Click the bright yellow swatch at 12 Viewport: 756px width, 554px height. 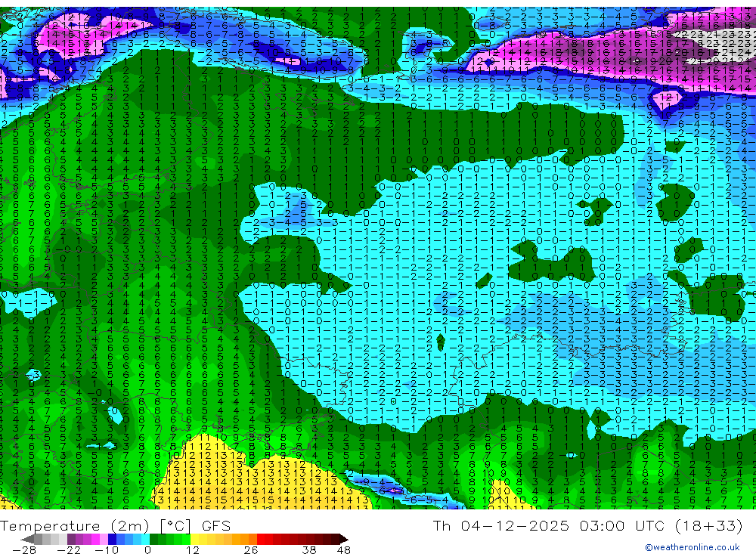(194, 540)
